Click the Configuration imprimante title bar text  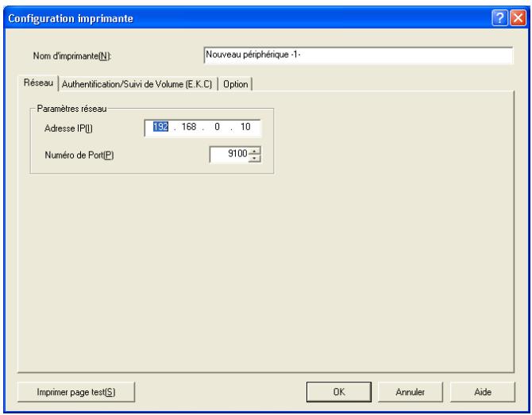pos(71,18)
